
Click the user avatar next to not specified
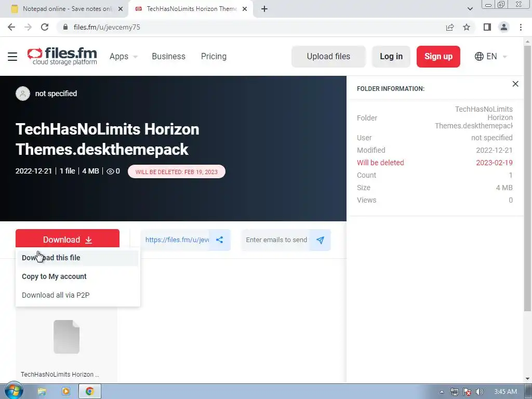click(23, 94)
